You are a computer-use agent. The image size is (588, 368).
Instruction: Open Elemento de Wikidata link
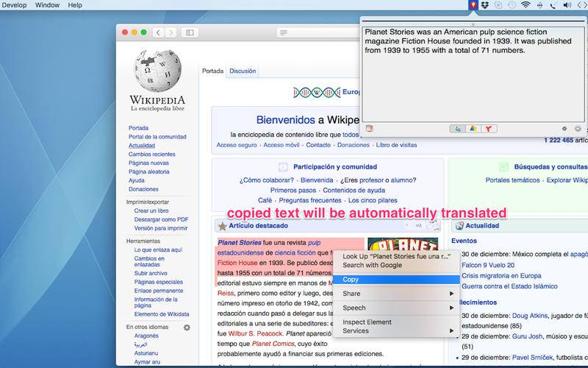coord(162,314)
